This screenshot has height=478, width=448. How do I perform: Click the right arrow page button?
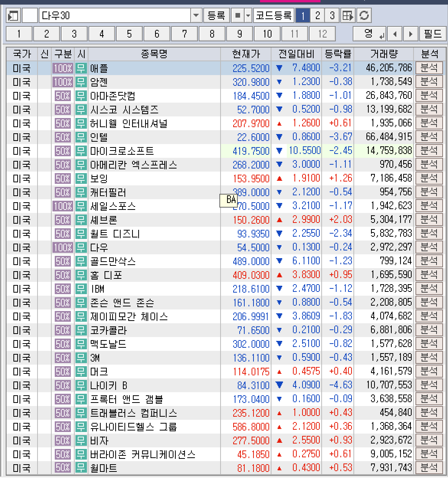(x=410, y=34)
